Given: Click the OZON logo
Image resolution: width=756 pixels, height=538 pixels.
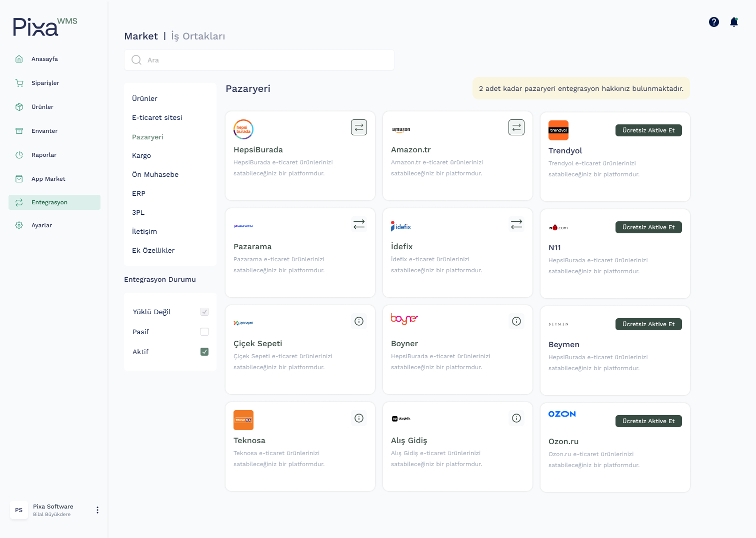Looking at the screenshot, I should pos(562,414).
